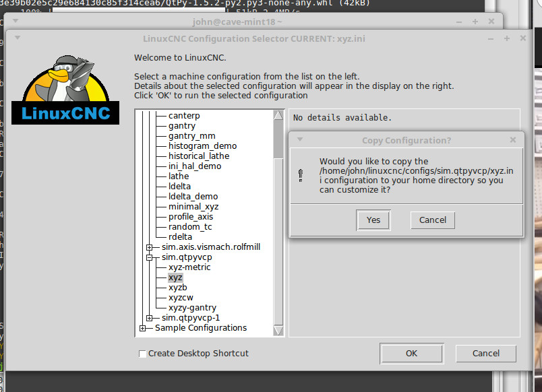This screenshot has height=392, width=542.
Task: Select rdelta configuration
Action: point(180,237)
